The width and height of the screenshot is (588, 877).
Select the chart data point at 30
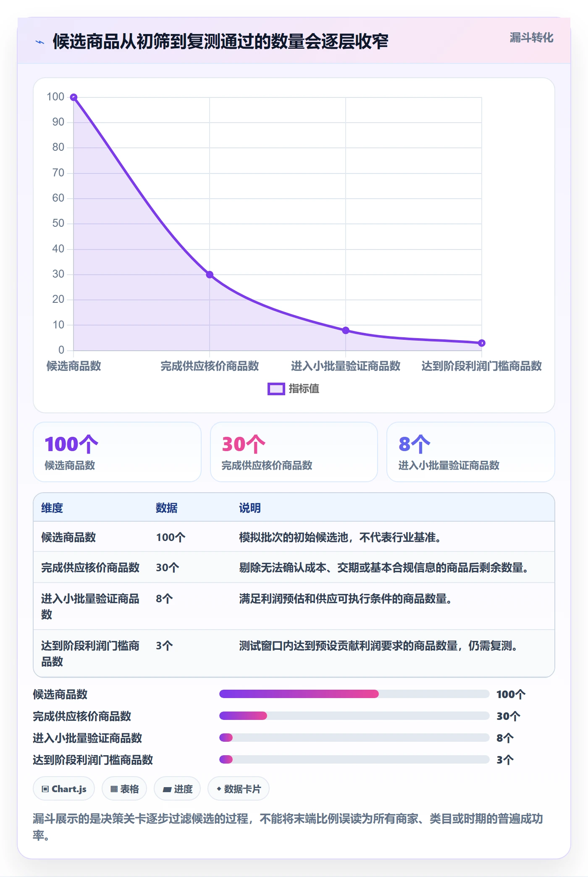[210, 275]
